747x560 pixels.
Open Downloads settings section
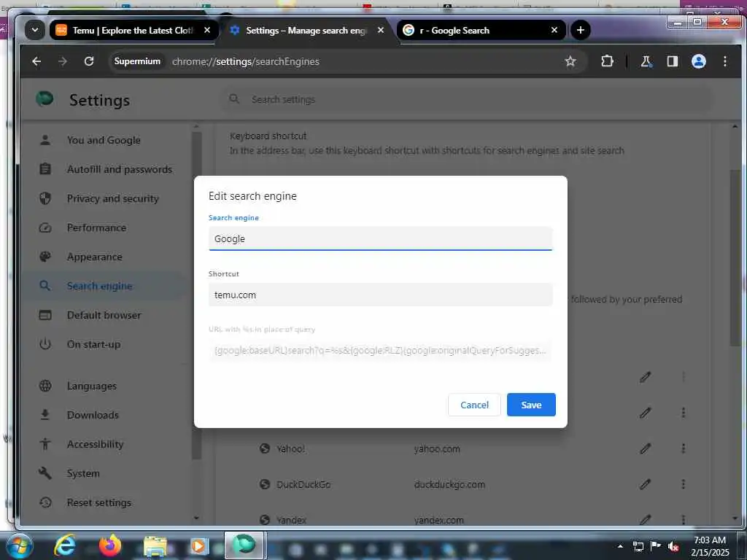click(x=93, y=415)
